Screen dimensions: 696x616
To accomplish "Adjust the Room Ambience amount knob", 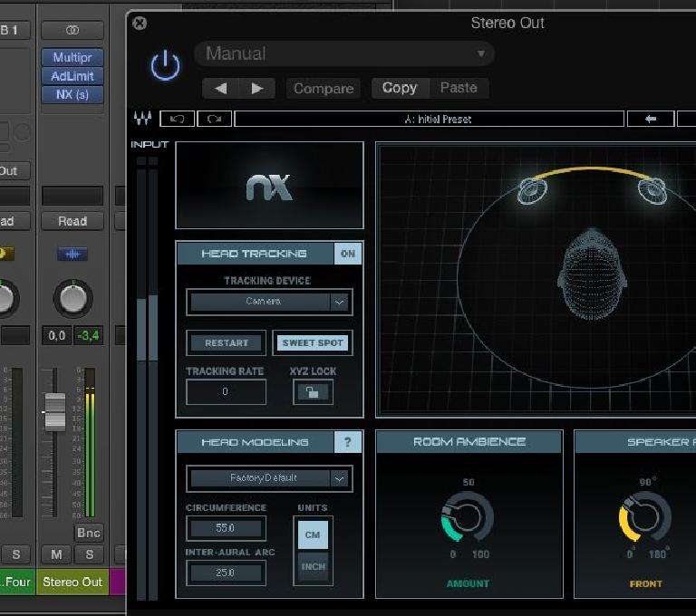I will pos(468,516).
